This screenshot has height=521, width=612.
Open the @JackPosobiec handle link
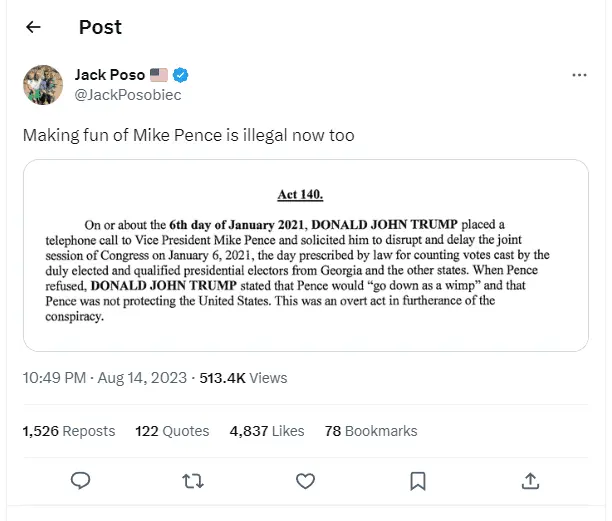128,95
